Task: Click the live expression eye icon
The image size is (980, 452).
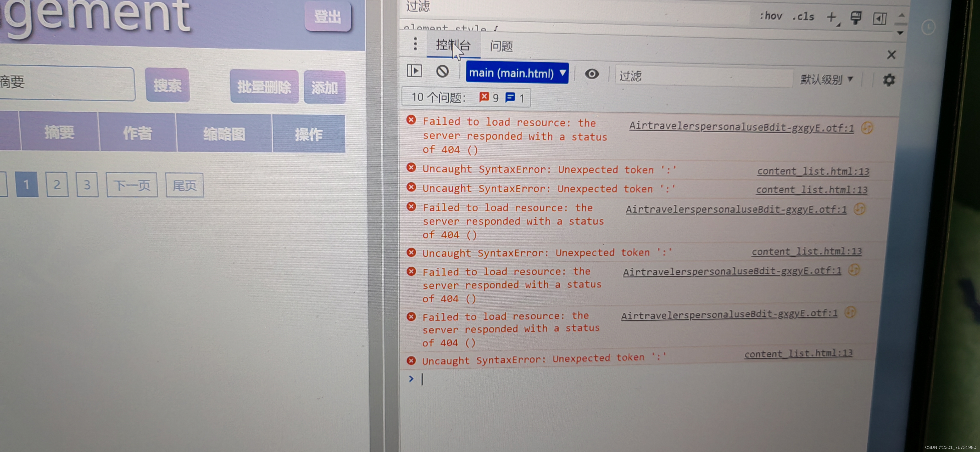Action: coord(592,74)
